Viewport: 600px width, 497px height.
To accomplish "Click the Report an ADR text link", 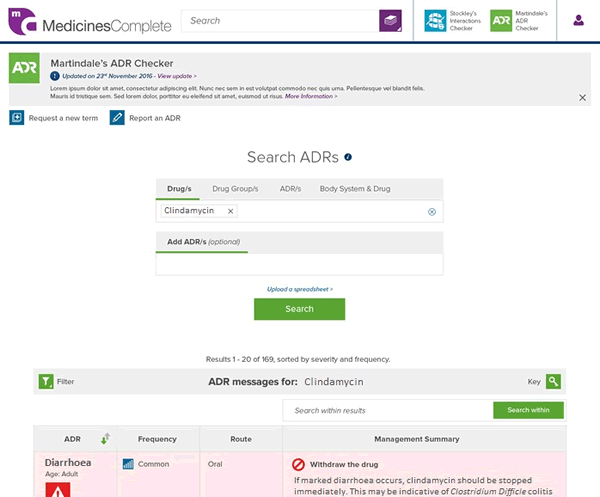I will [x=155, y=118].
